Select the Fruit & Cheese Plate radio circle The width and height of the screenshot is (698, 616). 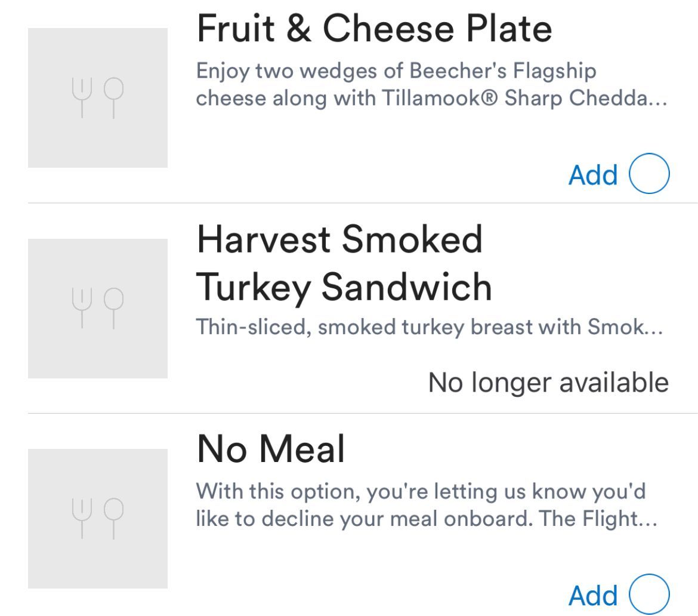coord(650,174)
